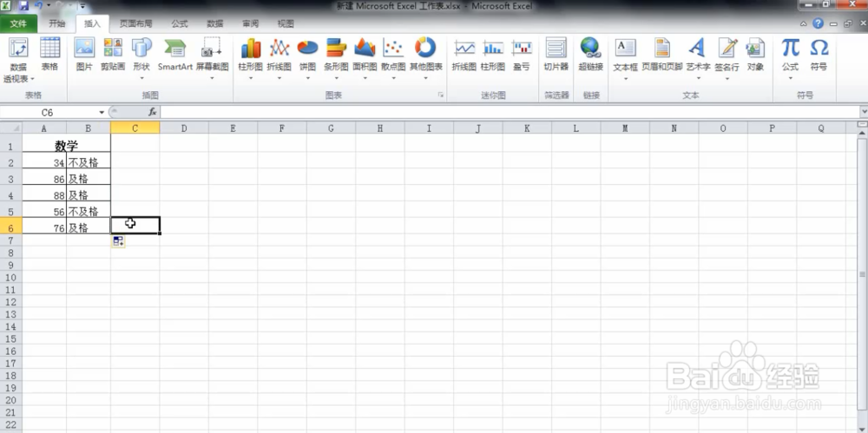The height and width of the screenshot is (433, 868).
Task: Open Header and Footer (页眉和页脚)
Action: [662, 55]
